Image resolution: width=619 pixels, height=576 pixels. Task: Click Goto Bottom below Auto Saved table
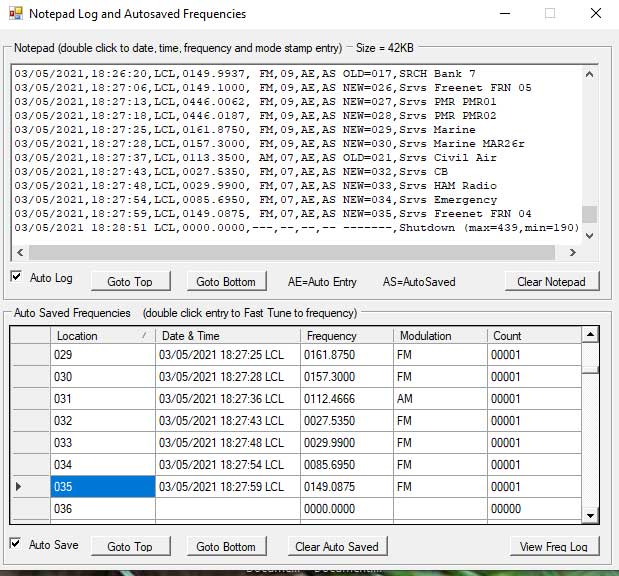pos(226,546)
